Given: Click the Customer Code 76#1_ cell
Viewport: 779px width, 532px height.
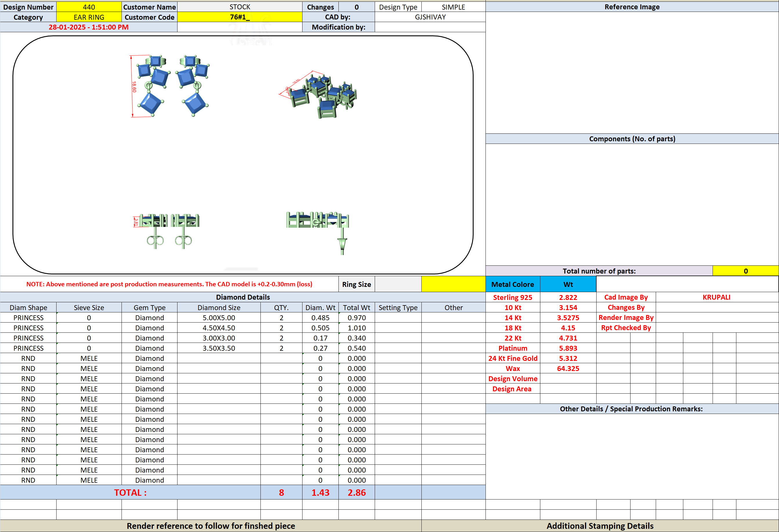Looking at the screenshot, I should coord(240,17).
